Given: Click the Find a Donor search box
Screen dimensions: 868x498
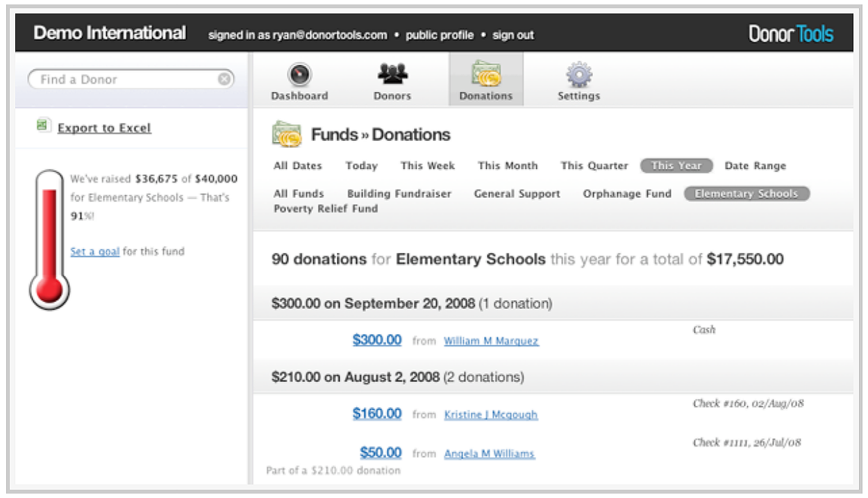Looking at the screenshot, I should [125, 79].
